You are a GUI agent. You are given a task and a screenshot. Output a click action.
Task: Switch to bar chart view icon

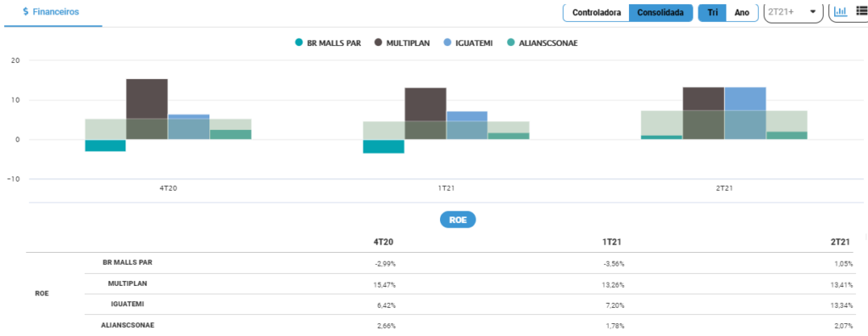coord(840,12)
